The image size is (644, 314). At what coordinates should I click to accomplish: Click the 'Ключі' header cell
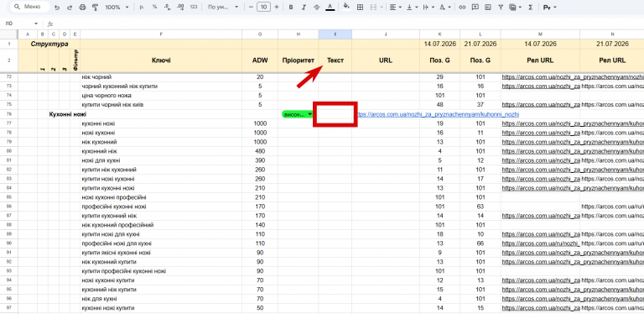pyautogui.click(x=161, y=60)
